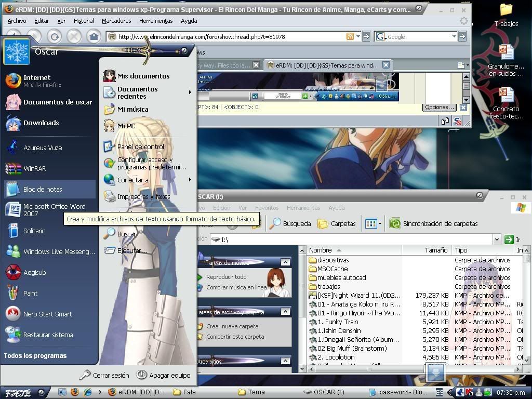532x399 pixels.
Task: Open Documentos de oscar shortcut
Action: click(49, 102)
